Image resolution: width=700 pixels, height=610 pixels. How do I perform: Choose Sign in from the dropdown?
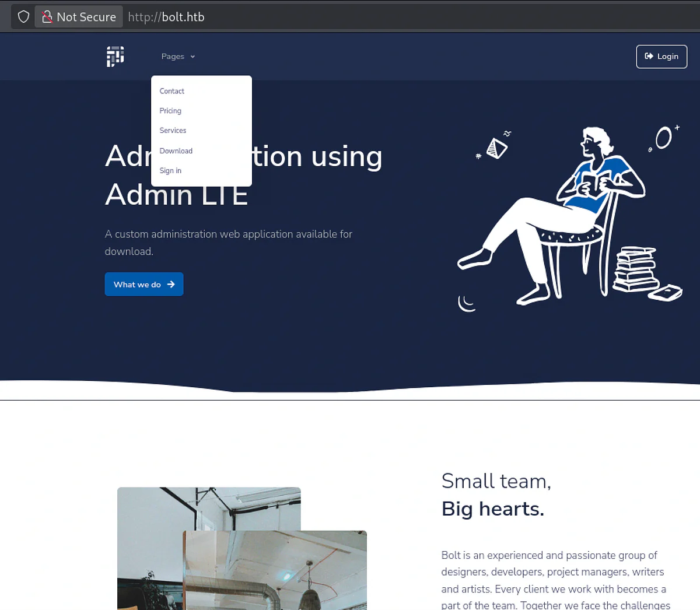pyautogui.click(x=170, y=170)
